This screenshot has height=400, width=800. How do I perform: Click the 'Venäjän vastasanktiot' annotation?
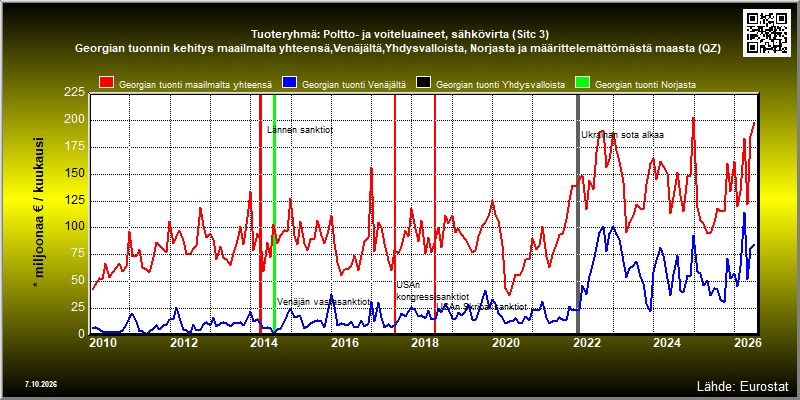(x=323, y=302)
